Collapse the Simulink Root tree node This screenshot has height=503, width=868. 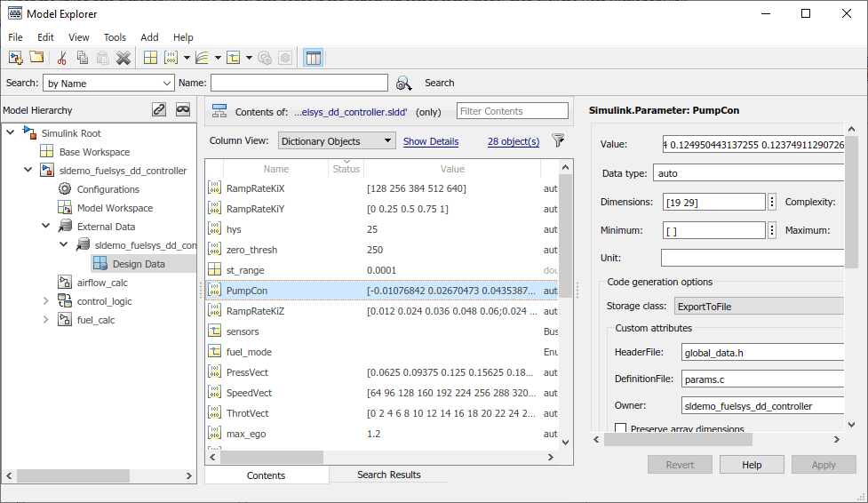[10, 133]
